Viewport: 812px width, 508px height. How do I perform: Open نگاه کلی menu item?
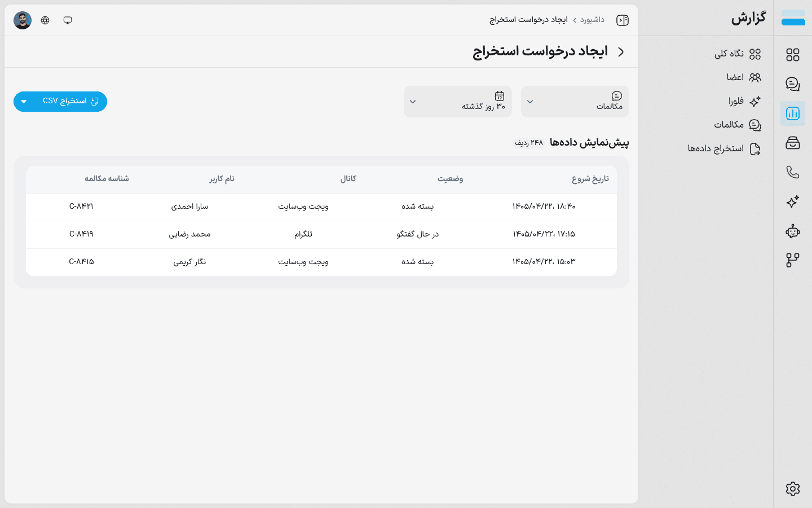coord(738,54)
